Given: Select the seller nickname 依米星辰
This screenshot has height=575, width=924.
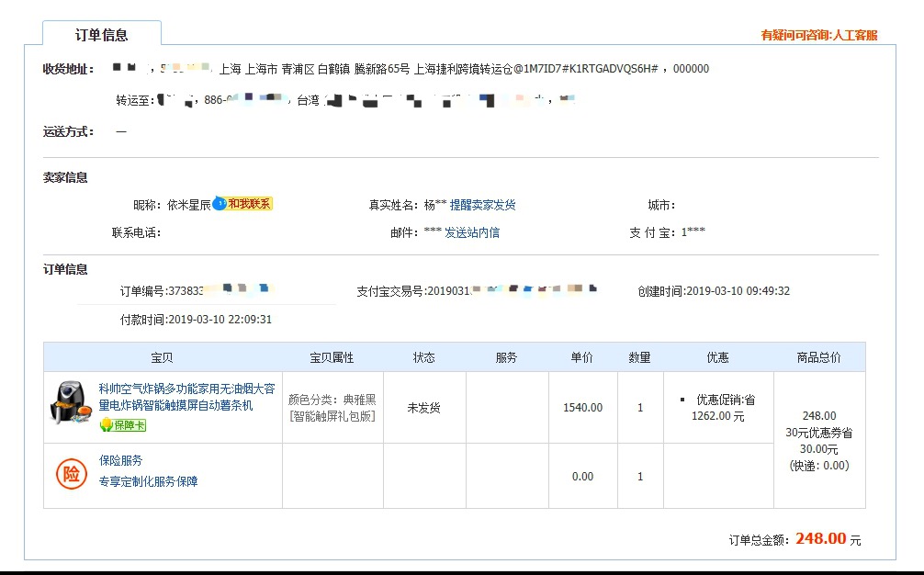Looking at the screenshot, I should pyautogui.click(x=188, y=205).
